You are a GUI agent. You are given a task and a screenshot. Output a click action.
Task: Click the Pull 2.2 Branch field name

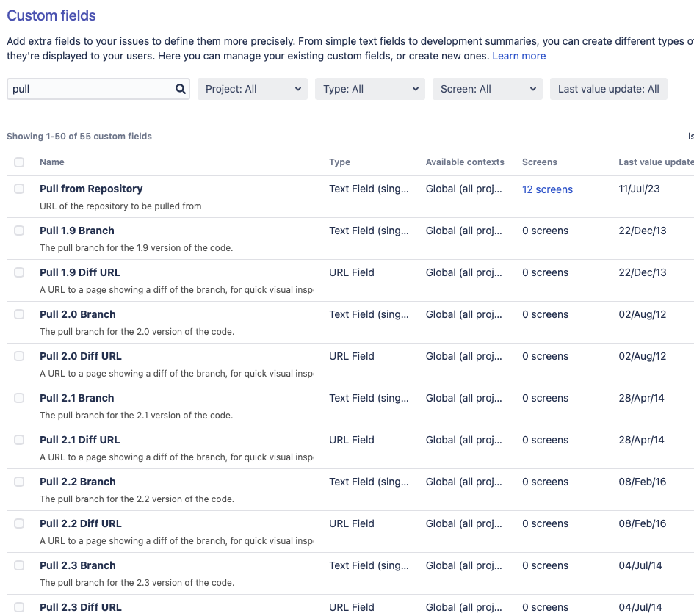coord(77,482)
